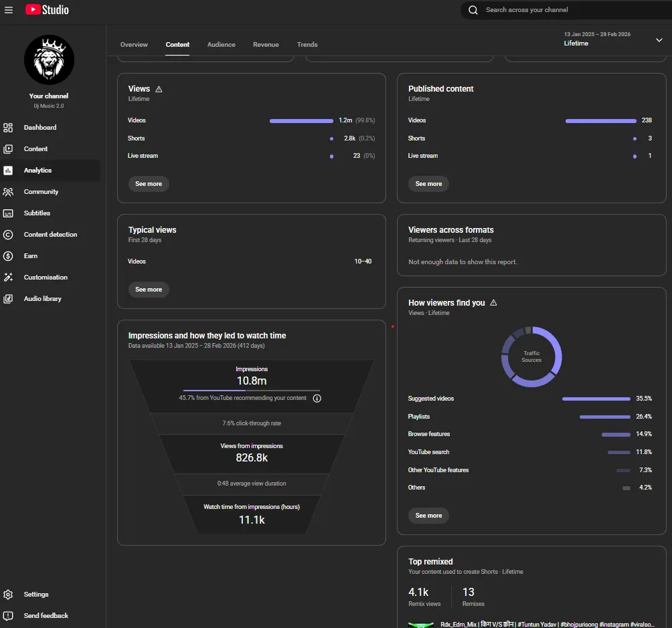Click See more under Typical views

149,290
